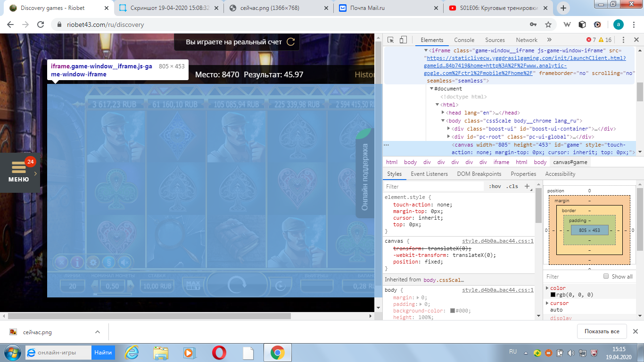Image resolution: width=644 pixels, height=362 pixels.
Task: Click the black color swatch for rgb(0, 0, 0)
Action: click(553, 295)
